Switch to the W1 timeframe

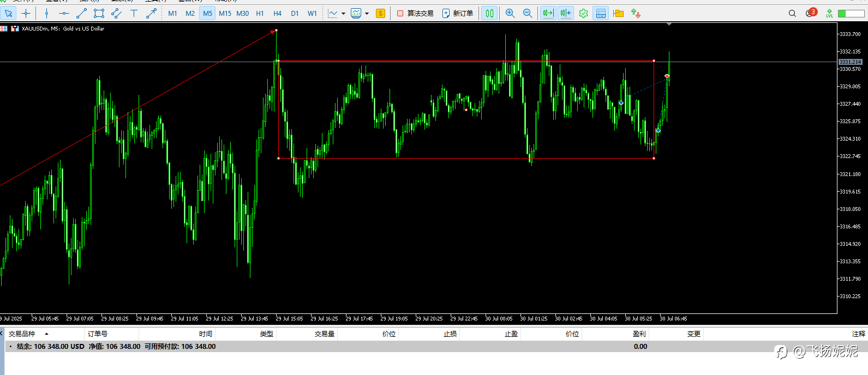[x=312, y=13]
